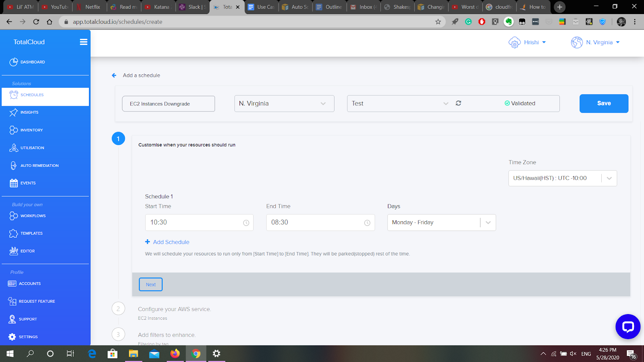Open the Grammarly extension icon

coord(469,22)
